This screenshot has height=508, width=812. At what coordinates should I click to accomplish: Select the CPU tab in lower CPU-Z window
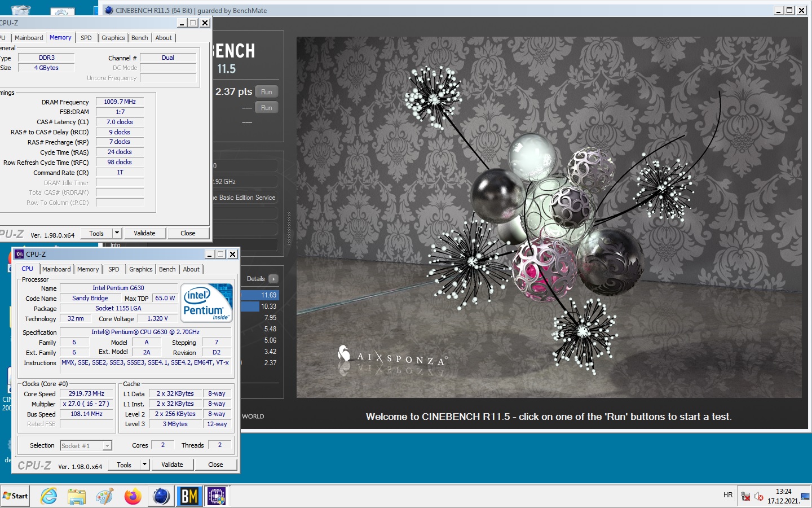tap(27, 269)
